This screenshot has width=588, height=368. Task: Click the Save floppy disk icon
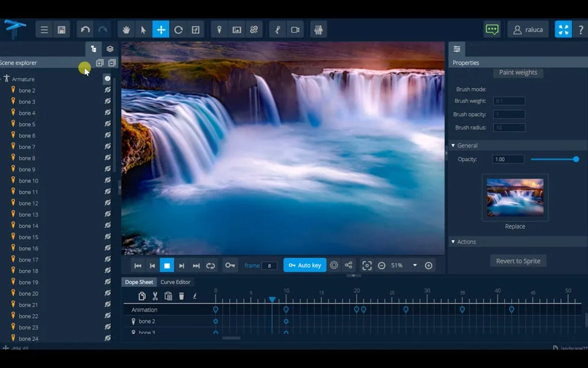click(x=61, y=30)
